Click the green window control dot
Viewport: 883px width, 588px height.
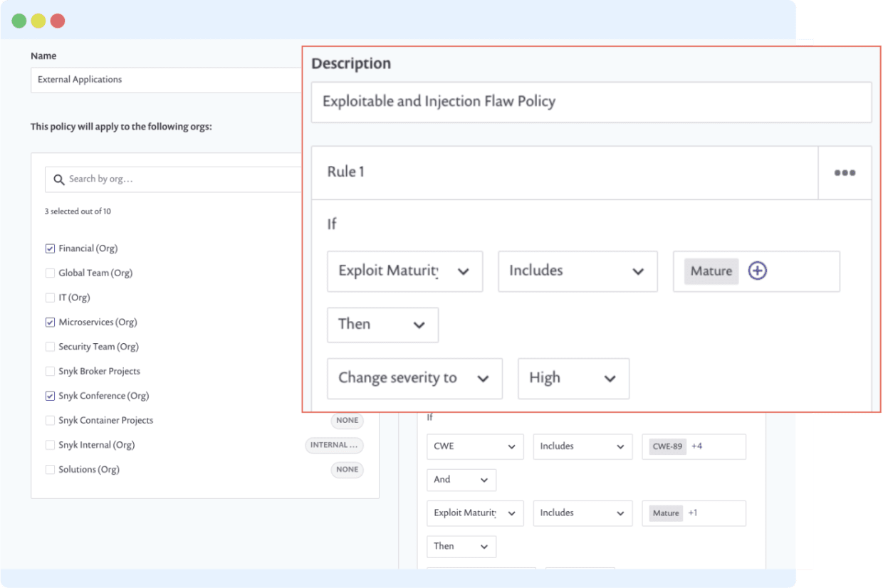19,21
